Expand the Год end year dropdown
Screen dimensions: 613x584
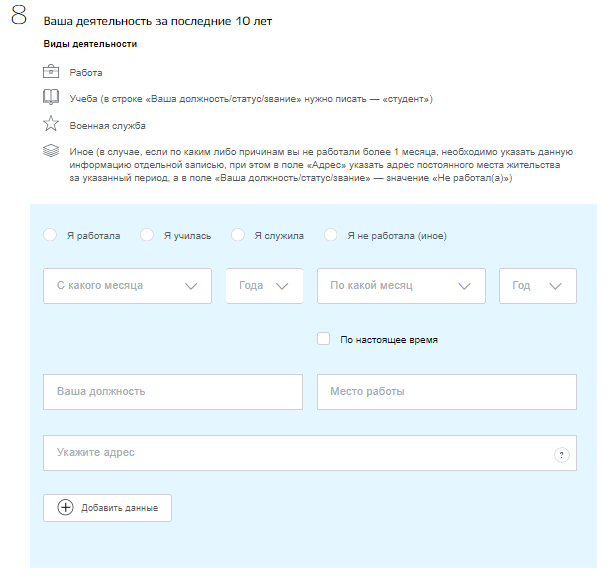[x=538, y=286]
